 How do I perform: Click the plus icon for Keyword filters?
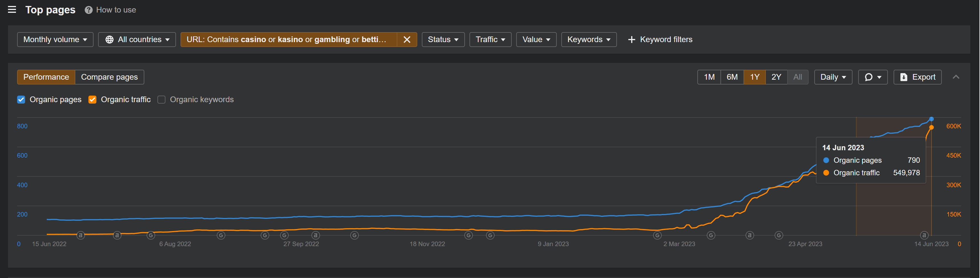tap(631, 40)
